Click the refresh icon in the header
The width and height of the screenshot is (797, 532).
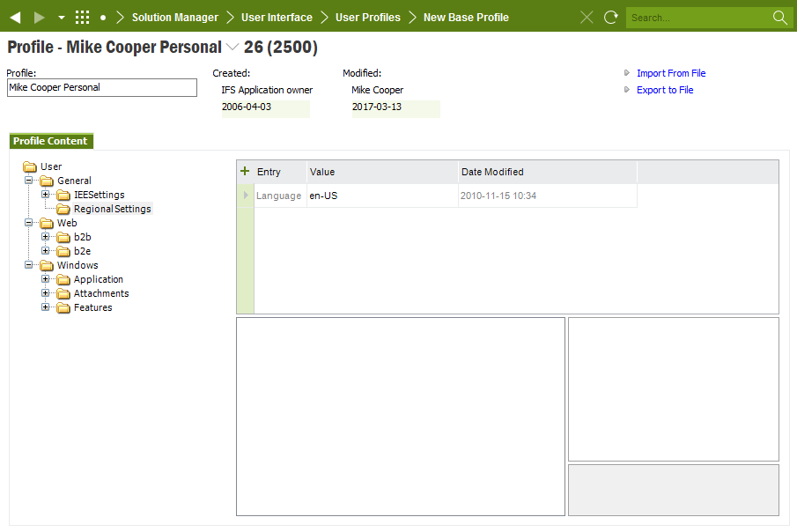coord(610,18)
